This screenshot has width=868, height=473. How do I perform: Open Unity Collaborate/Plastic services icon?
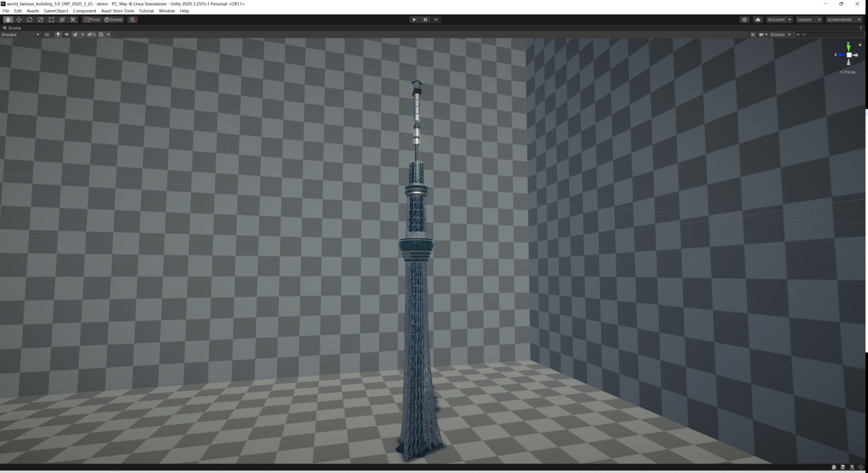(x=745, y=20)
